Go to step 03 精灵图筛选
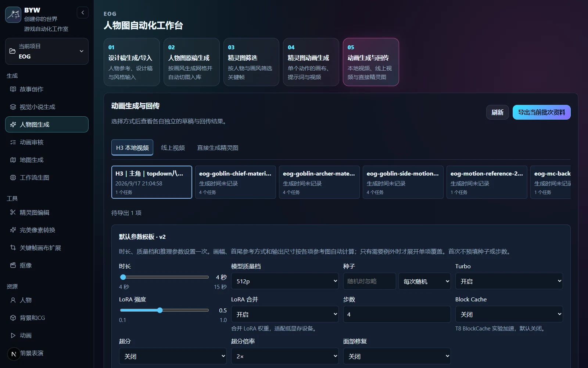This screenshot has height=368, width=588. [x=251, y=62]
